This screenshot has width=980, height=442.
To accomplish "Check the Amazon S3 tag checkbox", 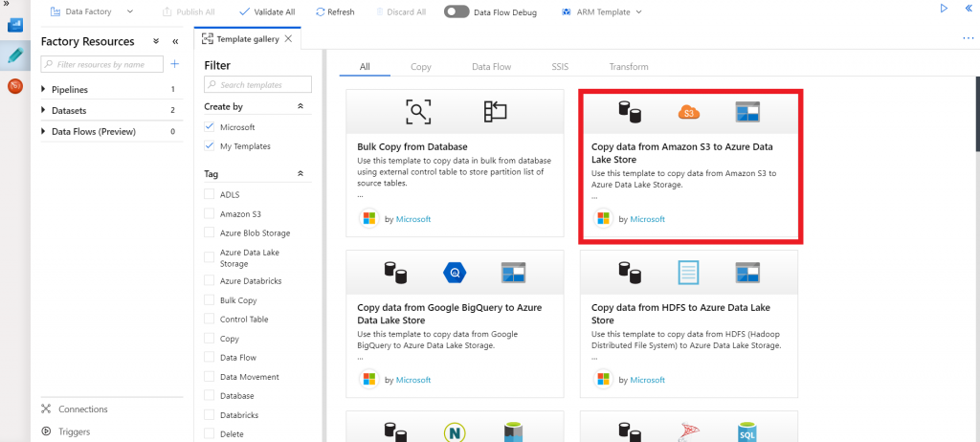I will click(210, 213).
